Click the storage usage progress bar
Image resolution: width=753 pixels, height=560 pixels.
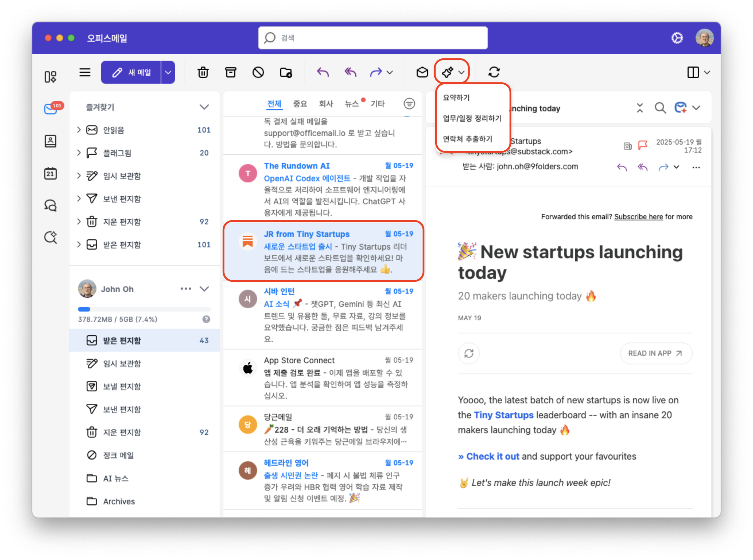pos(144,310)
